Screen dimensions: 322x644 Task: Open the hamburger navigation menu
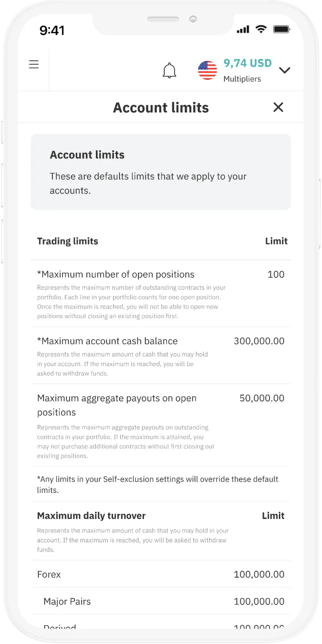34,64
